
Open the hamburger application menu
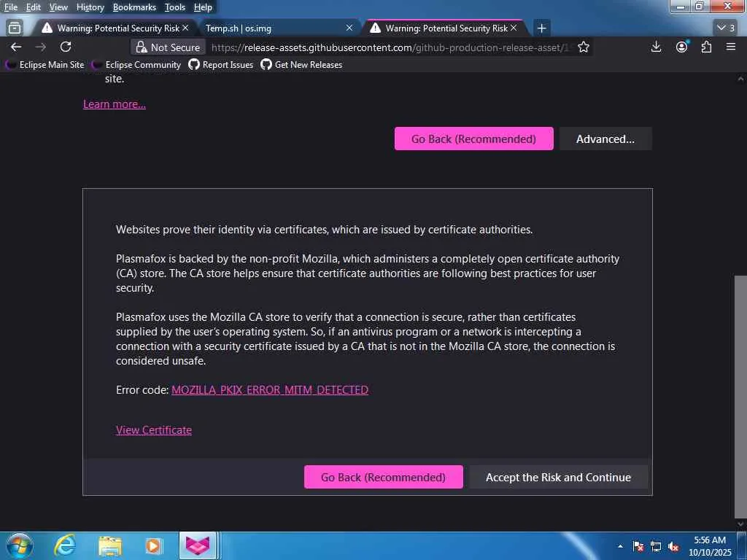coord(731,47)
